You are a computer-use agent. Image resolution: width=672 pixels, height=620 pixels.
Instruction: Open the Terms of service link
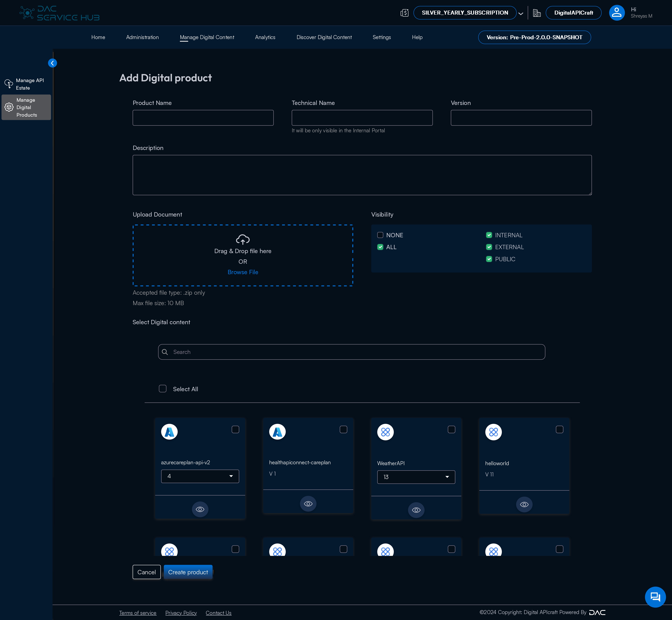point(138,613)
